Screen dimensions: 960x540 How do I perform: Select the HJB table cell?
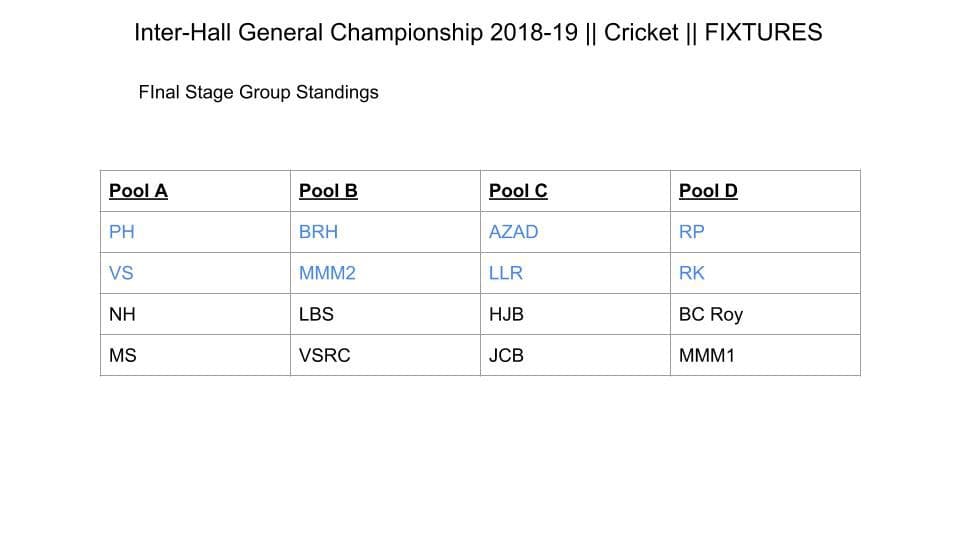point(576,314)
